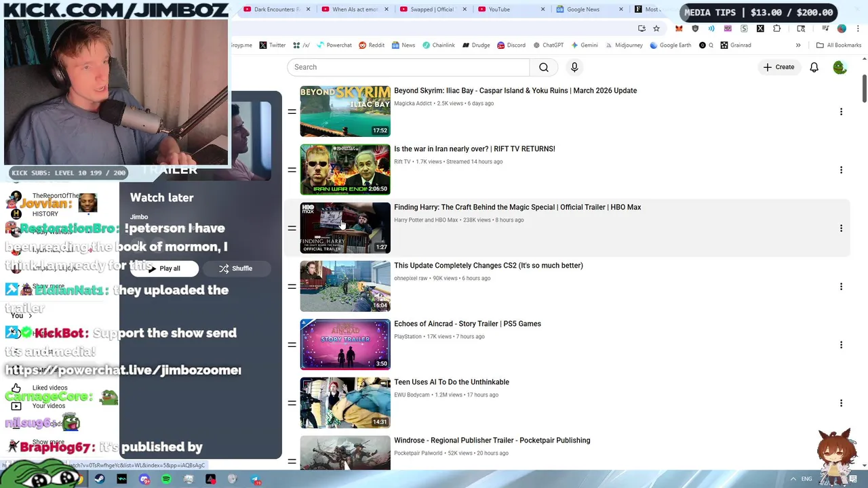Open Spotify from the taskbar
Screen dimensions: 868x488
pyautogui.click(x=166, y=479)
